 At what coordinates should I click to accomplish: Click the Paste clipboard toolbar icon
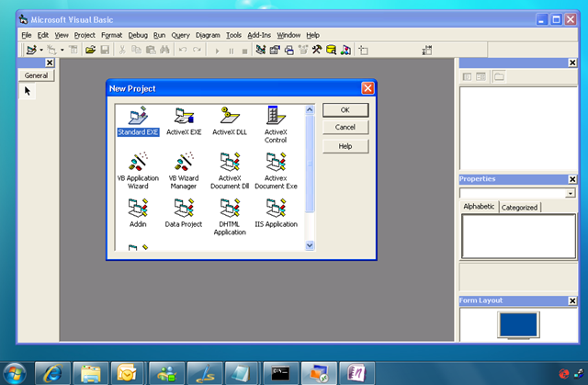(x=151, y=50)
